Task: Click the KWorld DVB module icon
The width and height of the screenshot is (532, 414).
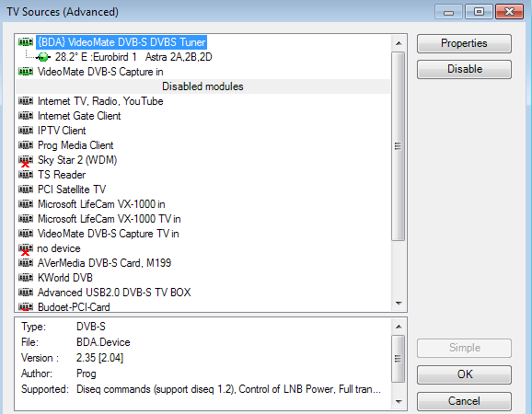Action: (26, 278)
